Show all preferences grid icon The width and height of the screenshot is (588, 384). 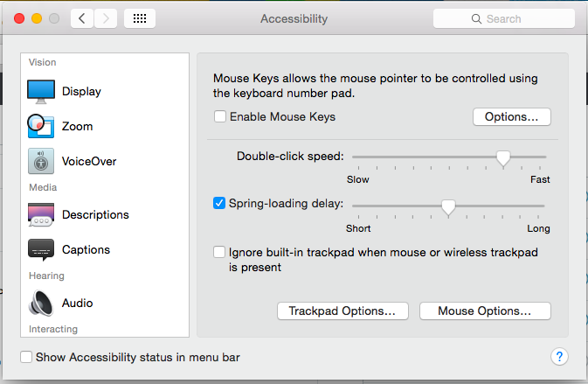coord(140,18)
